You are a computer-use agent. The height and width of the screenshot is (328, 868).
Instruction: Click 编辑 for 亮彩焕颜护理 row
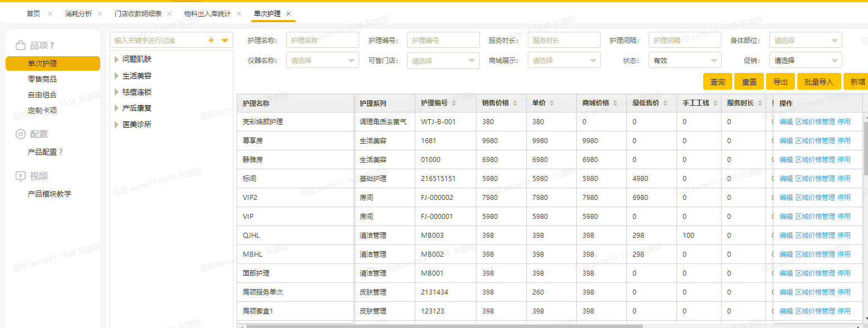pyautogui.click(x=786, y=121)
